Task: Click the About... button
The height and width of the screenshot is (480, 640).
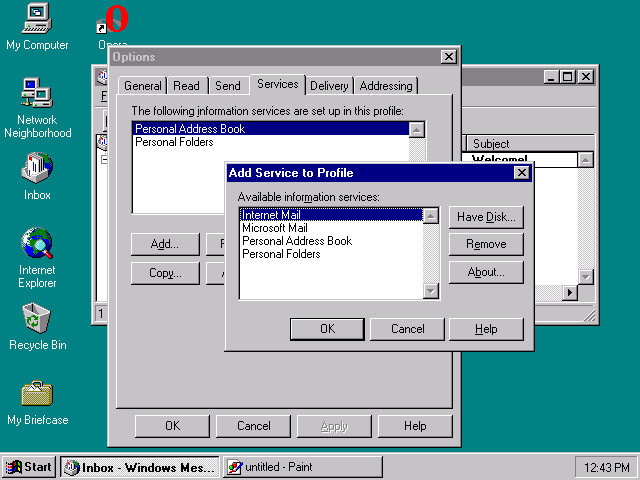Action: tap(486, 272)
